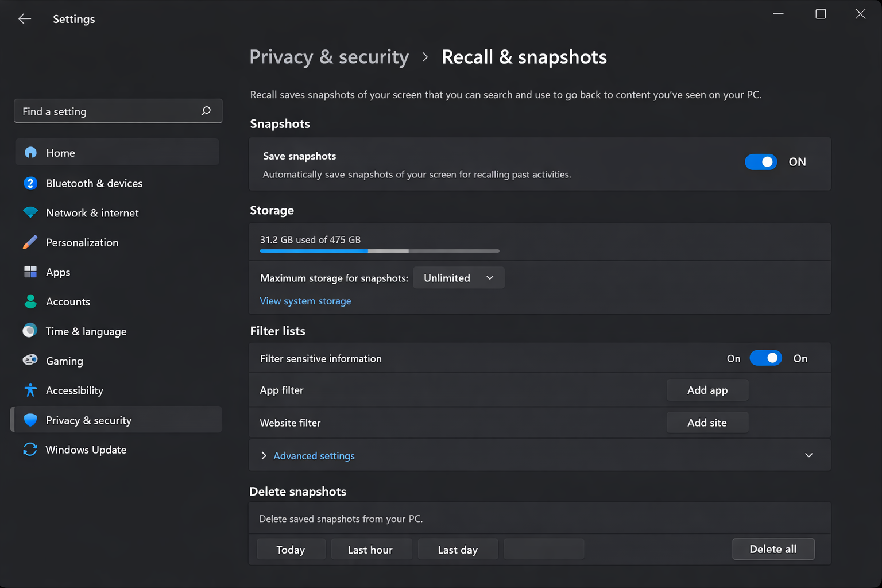Click the Bluetooth & devices icon

coord(30,183)
